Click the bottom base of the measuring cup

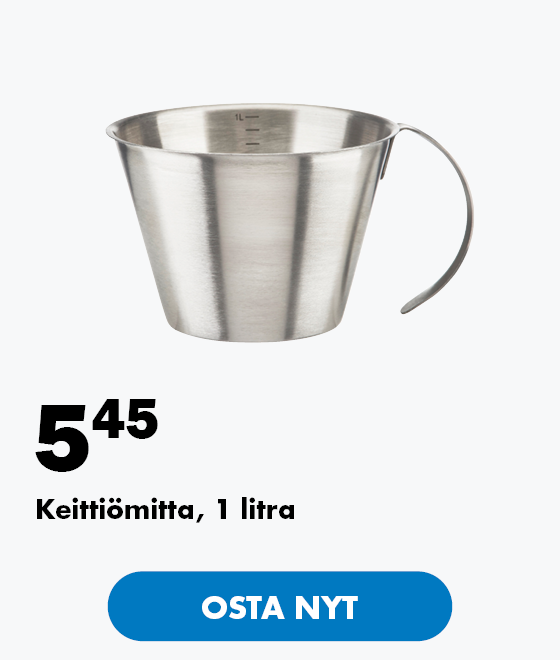click(253, 333)
